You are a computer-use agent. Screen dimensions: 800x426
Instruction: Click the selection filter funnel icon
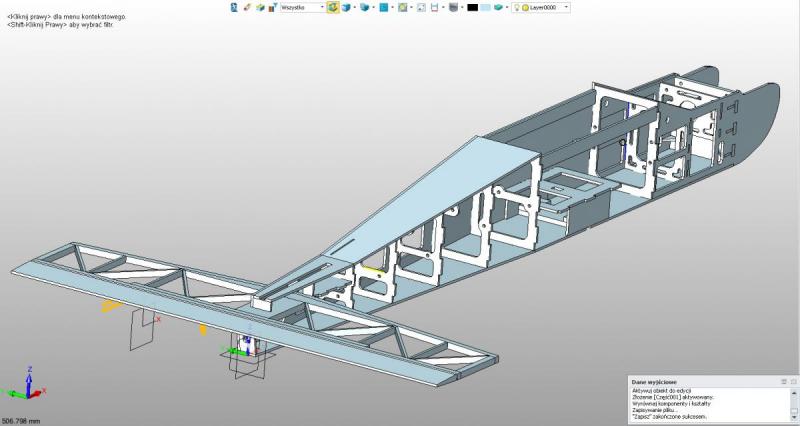[271, 7]
